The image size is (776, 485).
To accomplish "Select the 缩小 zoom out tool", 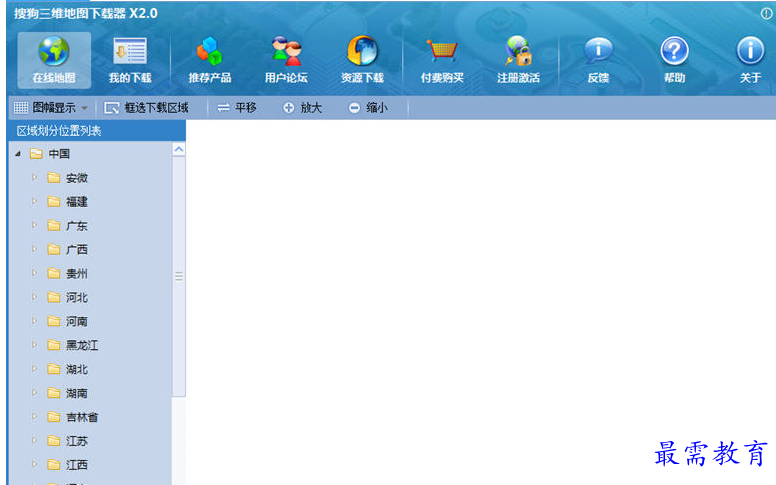I will tap(368, 107).
